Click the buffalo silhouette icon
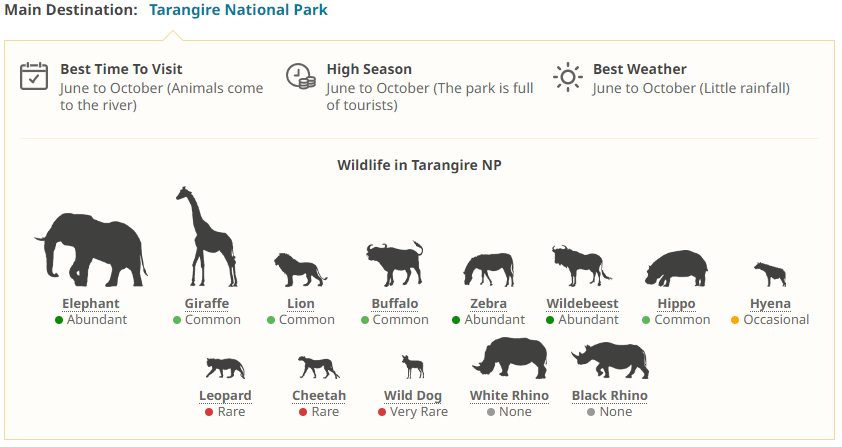This screenshot has height=447, width=842. 394,265
